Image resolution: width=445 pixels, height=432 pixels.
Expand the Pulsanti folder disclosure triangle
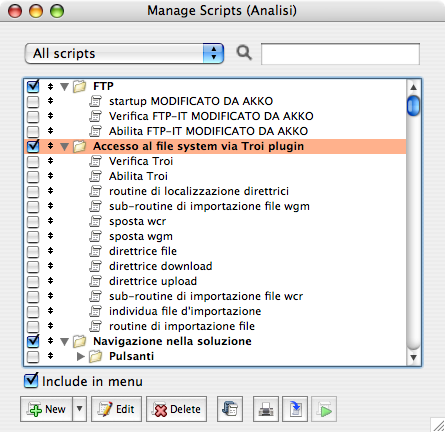point(80,356)
